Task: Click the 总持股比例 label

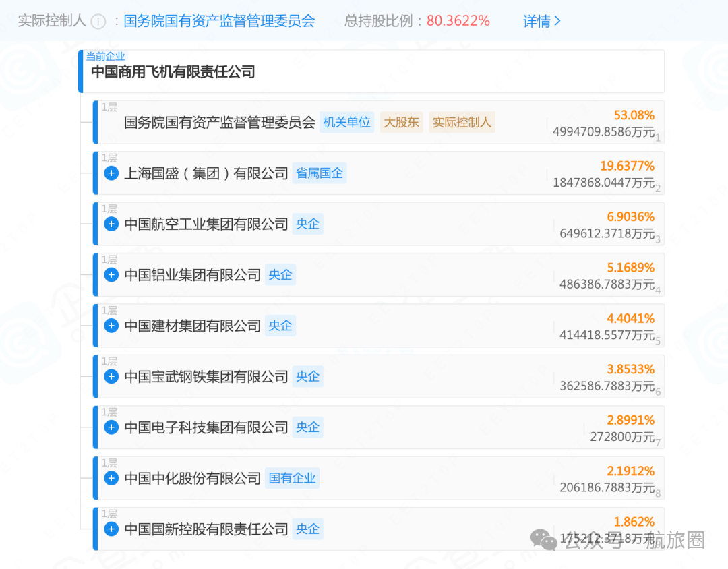Action: click(x=378, y=21)
